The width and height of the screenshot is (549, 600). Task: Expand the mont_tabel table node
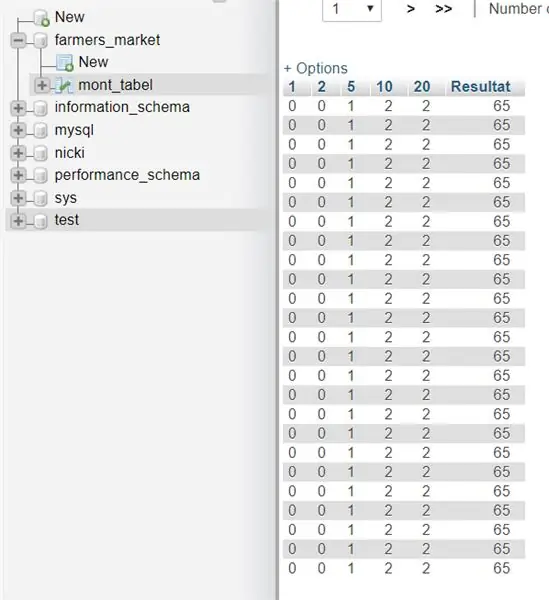click(42, 85)
